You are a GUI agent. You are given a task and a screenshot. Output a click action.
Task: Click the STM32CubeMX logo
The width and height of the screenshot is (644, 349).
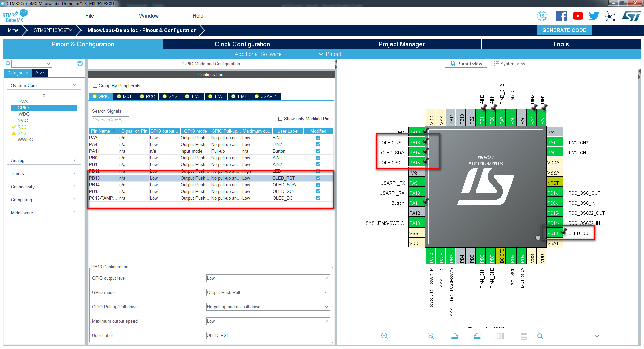tap(15, 16)
